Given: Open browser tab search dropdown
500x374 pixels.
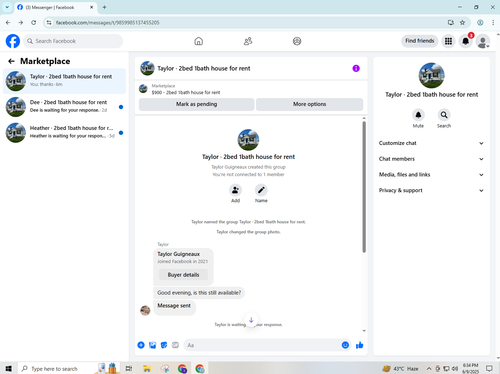Looking at the screenshot, I should pos(7,7).
